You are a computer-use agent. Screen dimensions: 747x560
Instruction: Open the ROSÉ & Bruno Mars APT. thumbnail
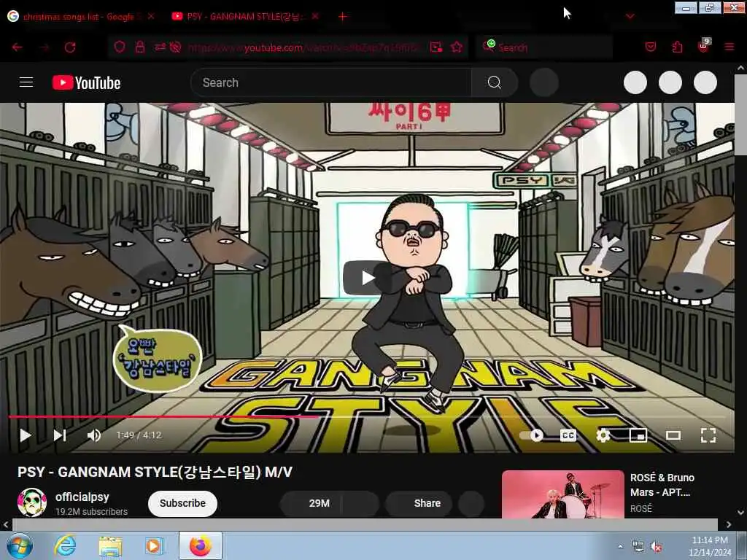click(x=562, y=494)
